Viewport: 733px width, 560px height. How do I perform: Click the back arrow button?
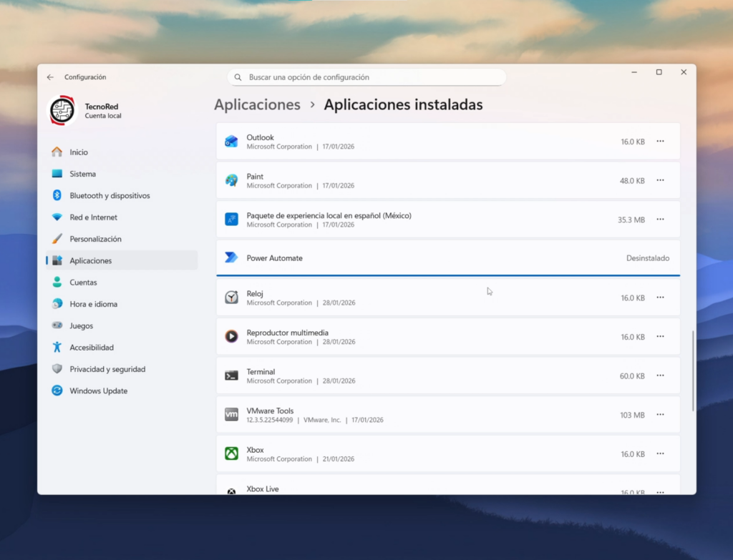(49, 77)
